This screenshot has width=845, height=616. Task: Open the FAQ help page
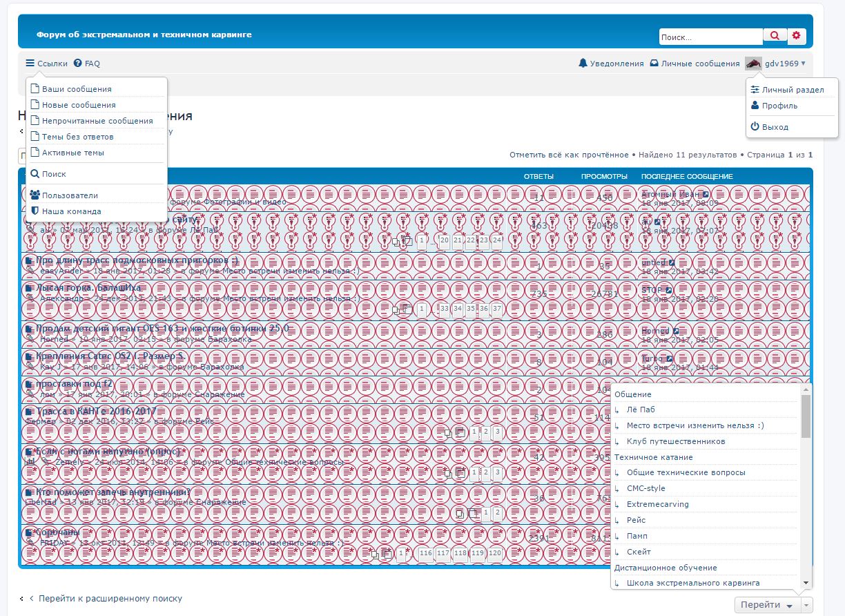click(x=87, y=64)
